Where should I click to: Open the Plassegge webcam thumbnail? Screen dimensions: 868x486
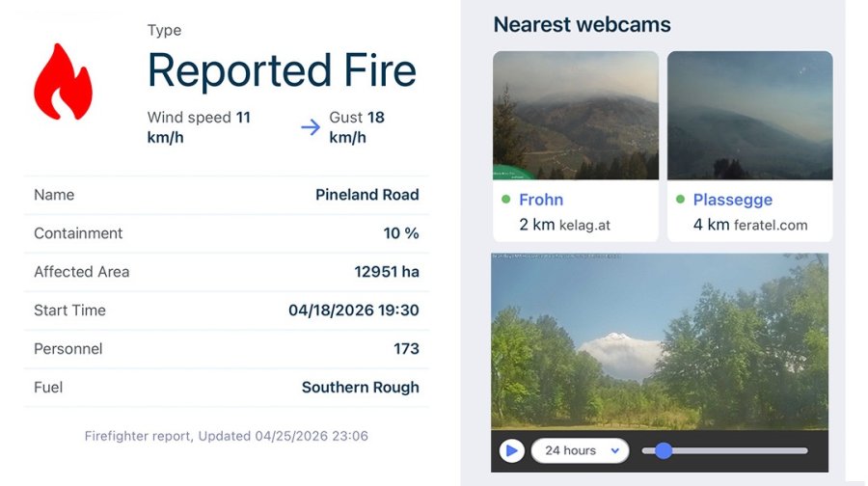(749, 116)
